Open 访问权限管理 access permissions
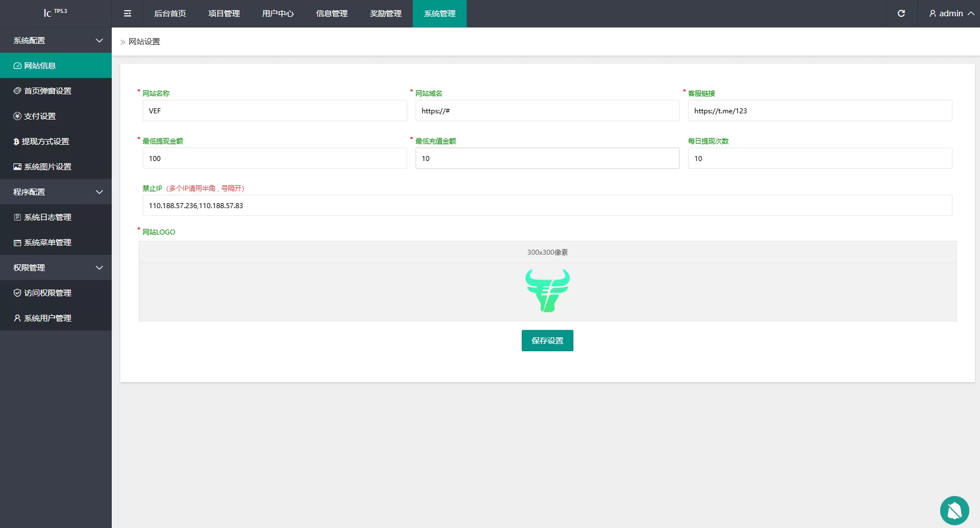This screenshot has height=528, width=980. tap(48, 293)
